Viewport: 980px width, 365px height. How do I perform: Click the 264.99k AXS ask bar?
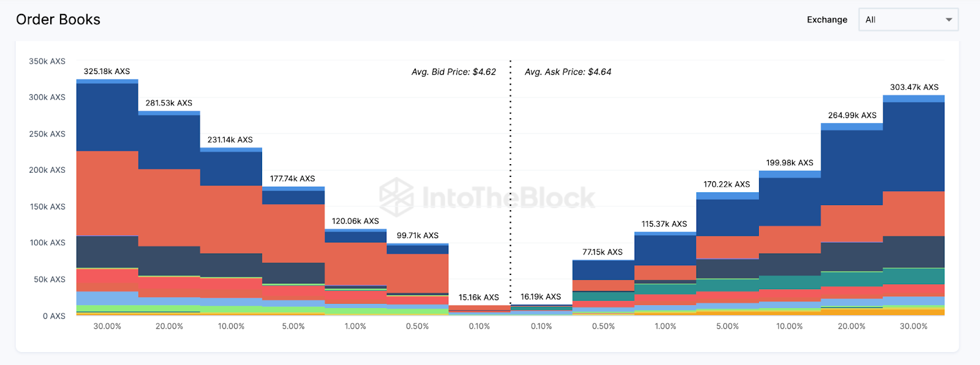point(851,220)
